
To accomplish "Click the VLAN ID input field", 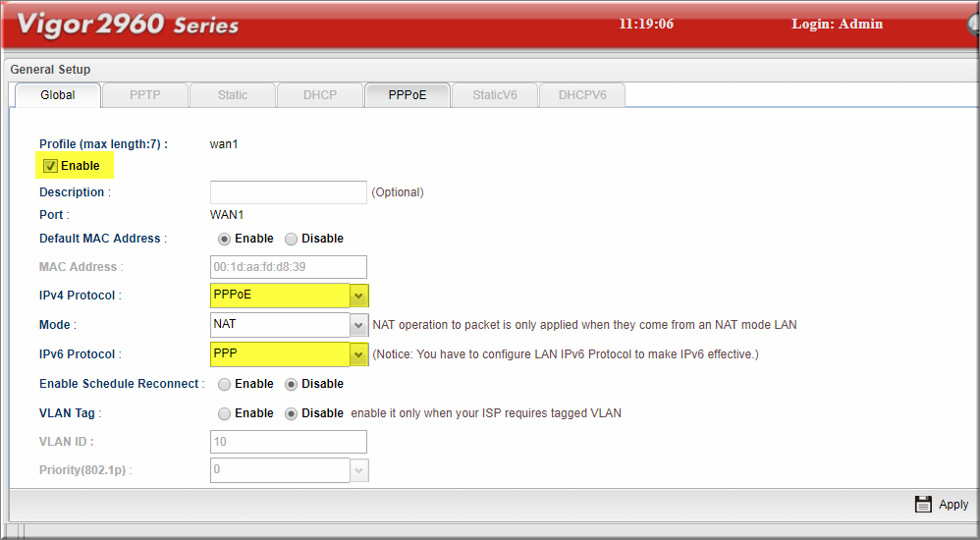I will (288, 442).
